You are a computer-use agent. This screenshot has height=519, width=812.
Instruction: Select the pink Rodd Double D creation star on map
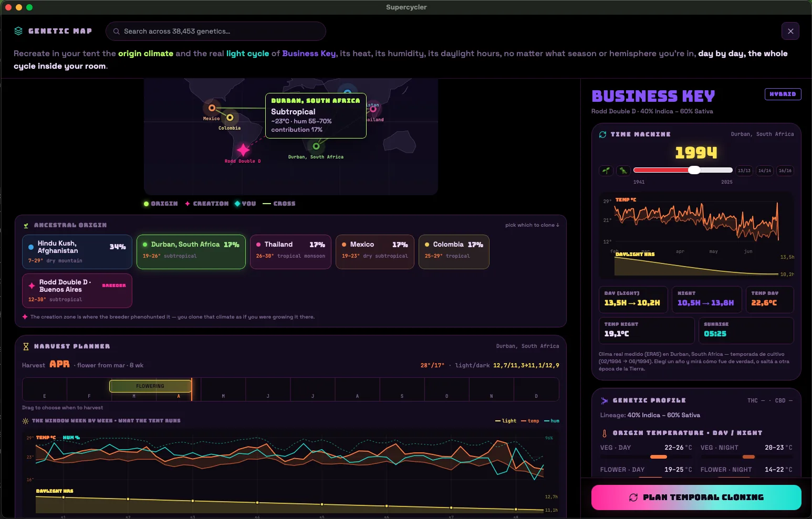(243, 150)
